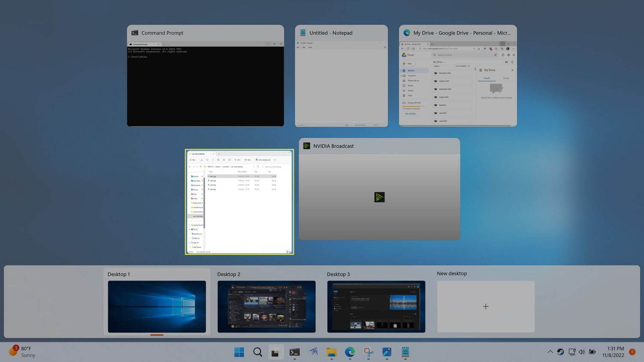Open Snipping Tool from the taskbar
Screen dimensions: 644x362
[368, 352]
